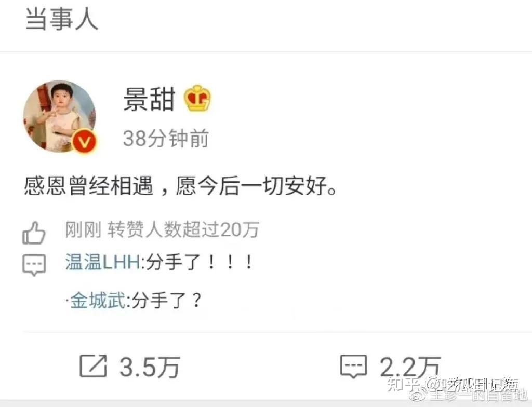This screenshot has height=407, width=532.
Task: Tap the comment bubble icon beside 温温LHH
Action: [34, 264]
